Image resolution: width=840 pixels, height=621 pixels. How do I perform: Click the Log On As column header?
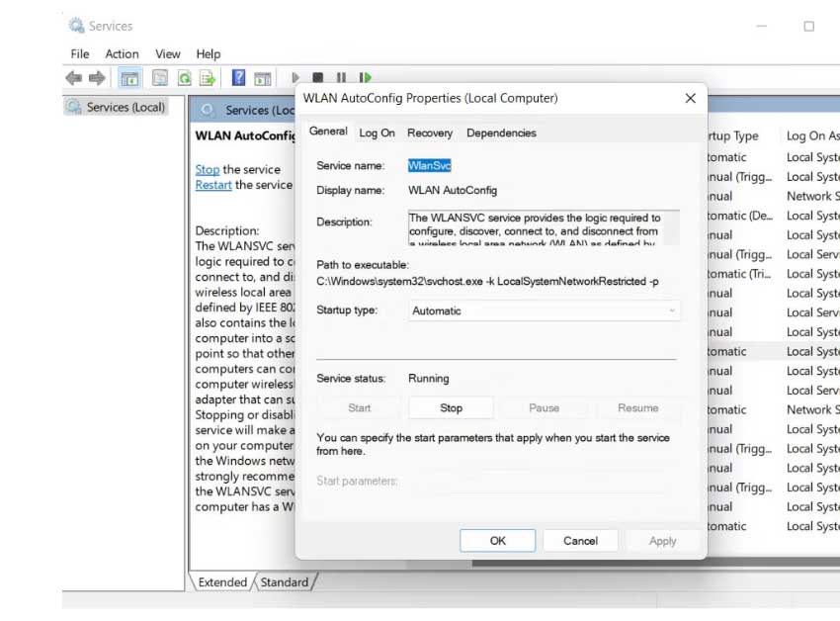[812, 136]
